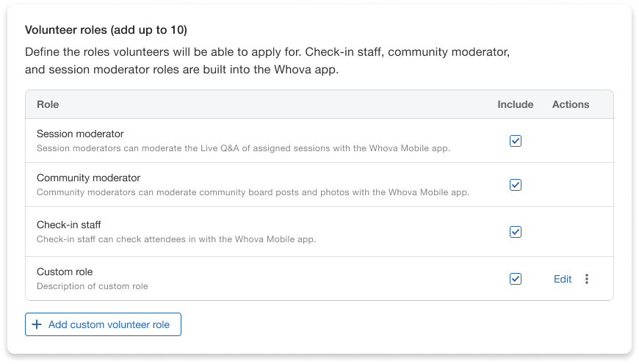639x364 pixels.
Task: Open the Custom role more options menu
Action: click(586, 279)
